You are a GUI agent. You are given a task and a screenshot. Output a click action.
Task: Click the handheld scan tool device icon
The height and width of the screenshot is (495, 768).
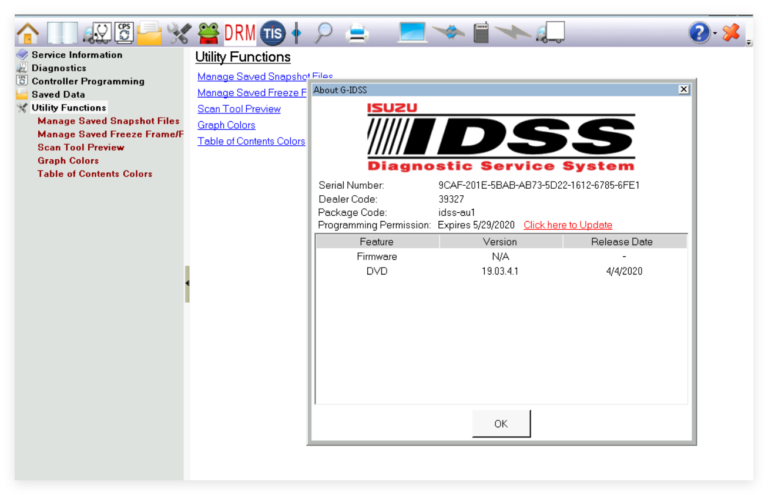(x=481, y=32)
